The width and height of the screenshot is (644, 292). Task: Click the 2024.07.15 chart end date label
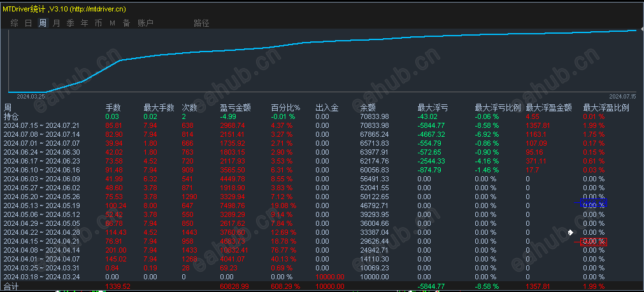coord(622,97)
